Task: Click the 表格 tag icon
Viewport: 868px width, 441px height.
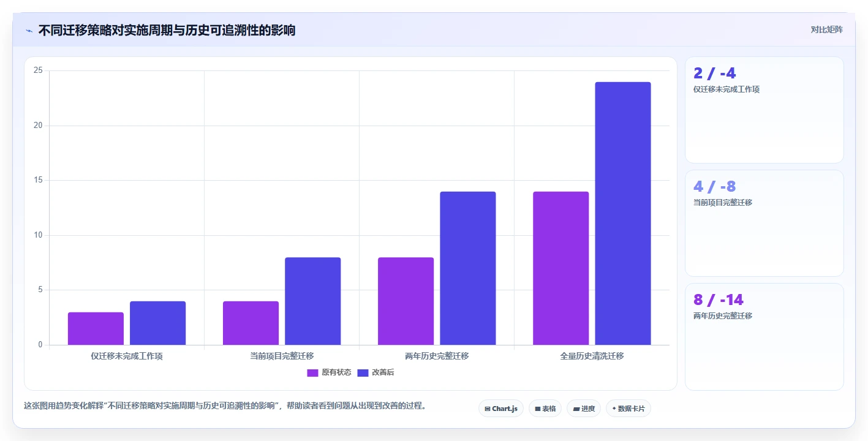Action: 538,409
